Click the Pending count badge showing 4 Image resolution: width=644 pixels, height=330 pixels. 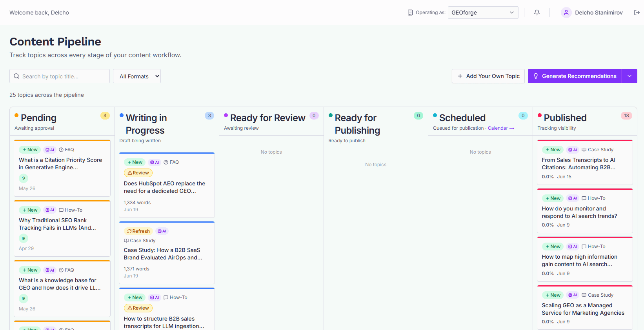(105, 116)
